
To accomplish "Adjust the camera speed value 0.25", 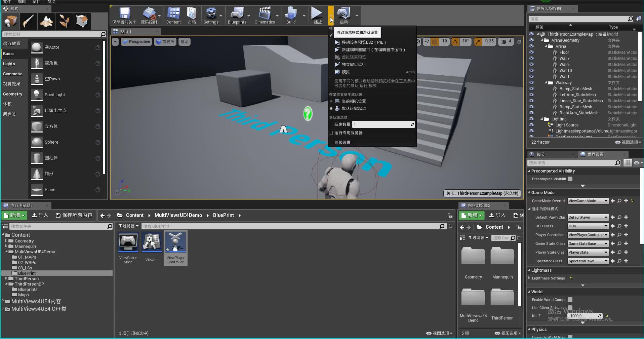I will click(x=489, y=42).
